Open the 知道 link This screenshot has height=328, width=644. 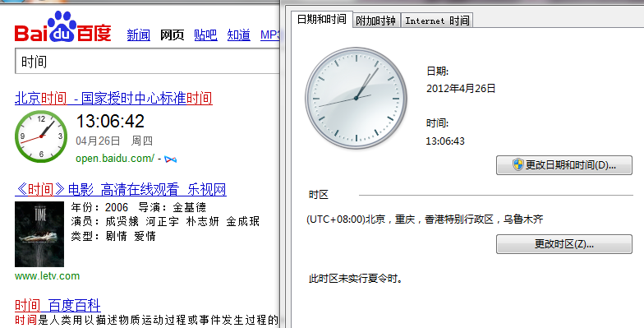pyautogui.click(x=238, y=35)
